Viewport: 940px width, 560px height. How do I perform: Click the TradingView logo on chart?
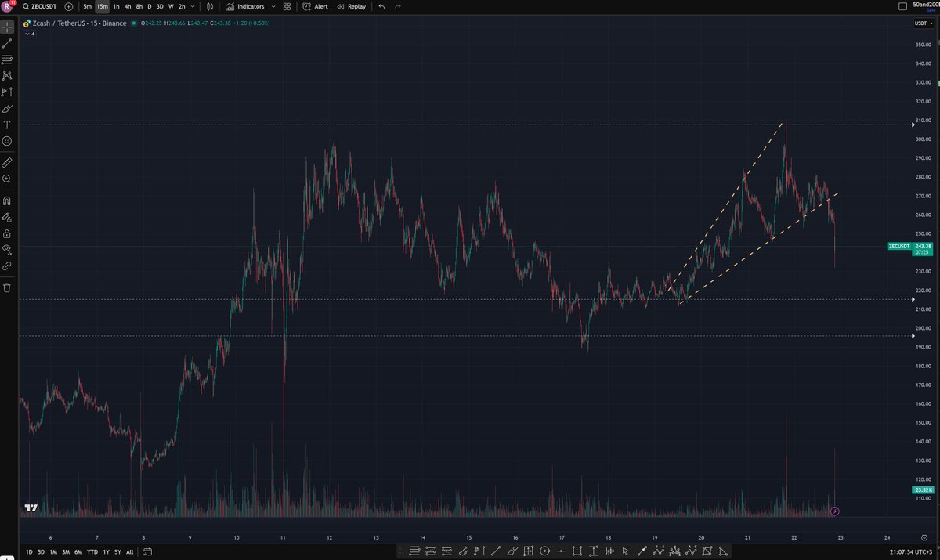31,508
